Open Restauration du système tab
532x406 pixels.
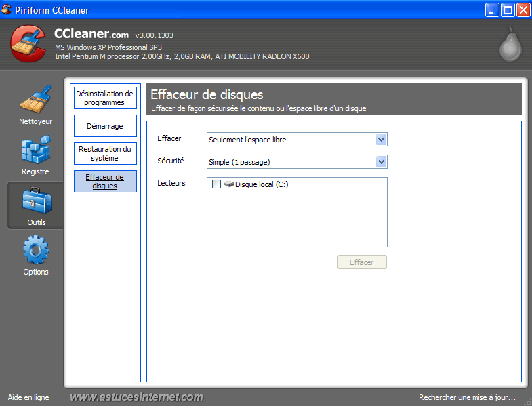(105, 153)
